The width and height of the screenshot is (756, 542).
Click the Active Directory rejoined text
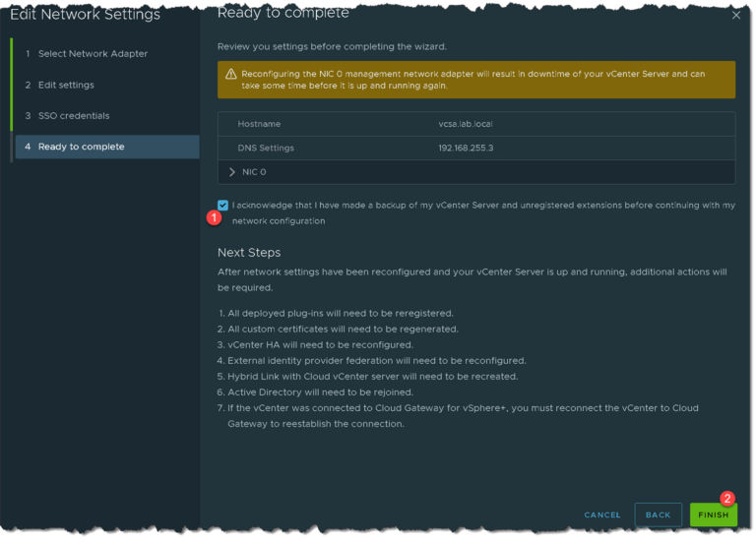tap(320, 392)
